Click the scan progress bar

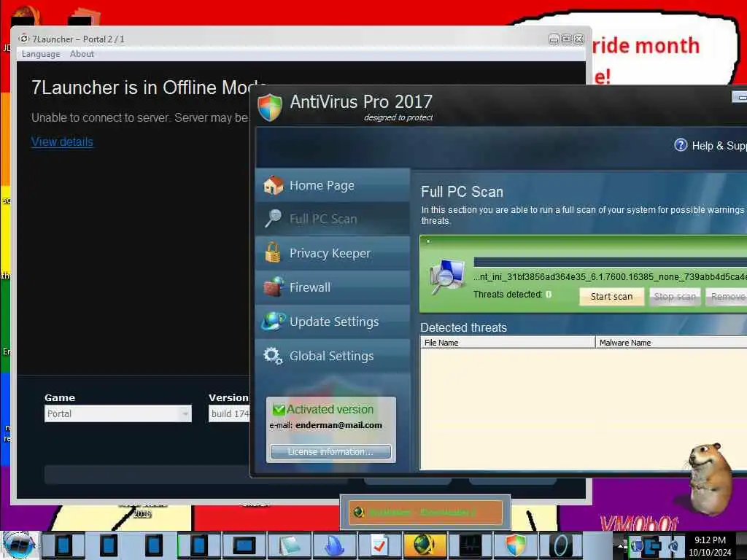(611, 262)
